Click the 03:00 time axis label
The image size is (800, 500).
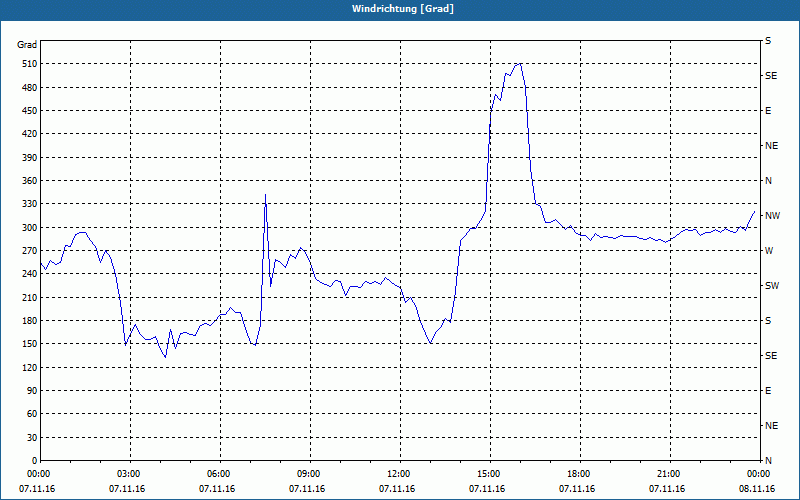[127, 474]
